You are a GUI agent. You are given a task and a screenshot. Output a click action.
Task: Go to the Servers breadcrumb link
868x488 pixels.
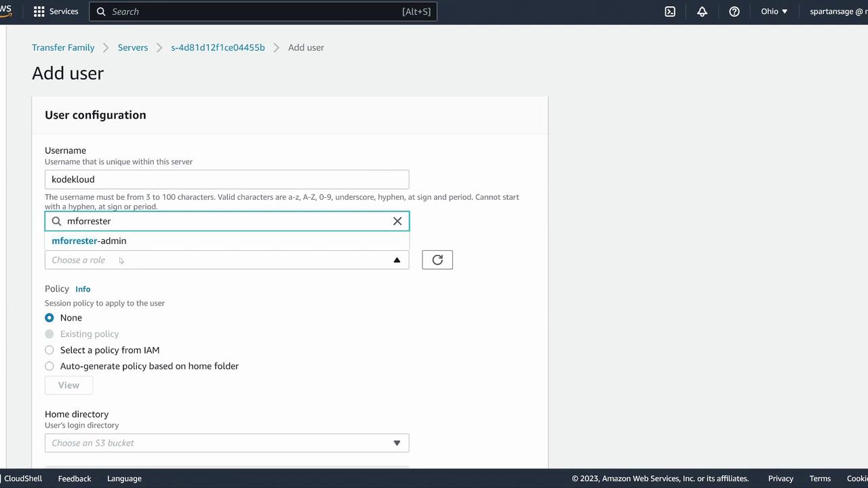[x=133, y=47]
